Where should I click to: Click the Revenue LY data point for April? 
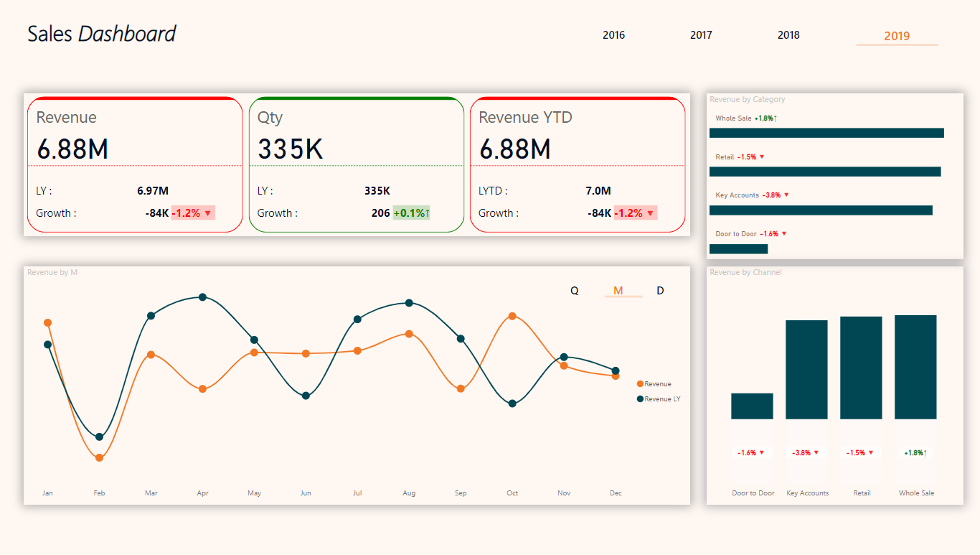pos(202,297)
